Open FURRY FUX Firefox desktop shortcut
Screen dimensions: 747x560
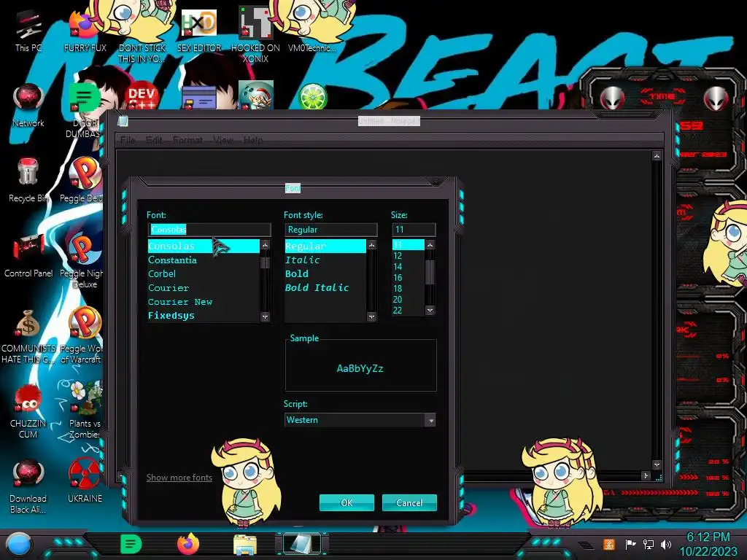click(85, 31)
